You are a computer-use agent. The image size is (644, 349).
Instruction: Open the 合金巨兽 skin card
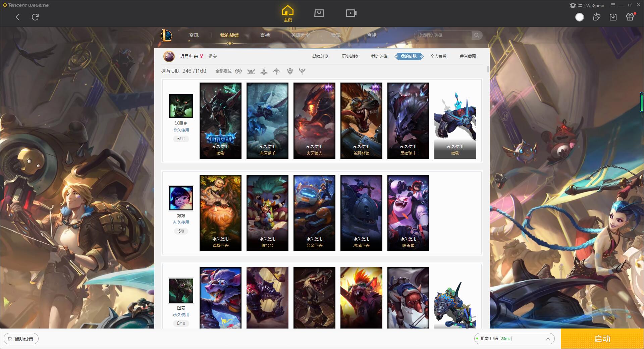314,213
